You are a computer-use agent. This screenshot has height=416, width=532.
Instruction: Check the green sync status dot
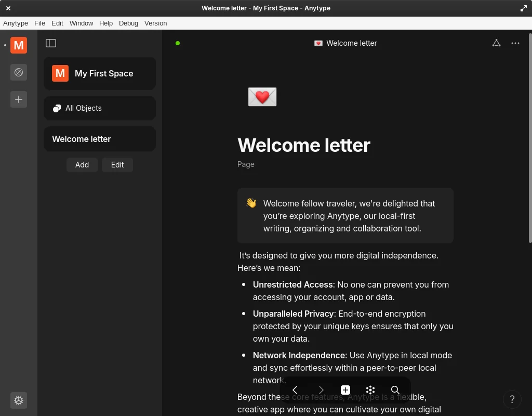[178, 43]
